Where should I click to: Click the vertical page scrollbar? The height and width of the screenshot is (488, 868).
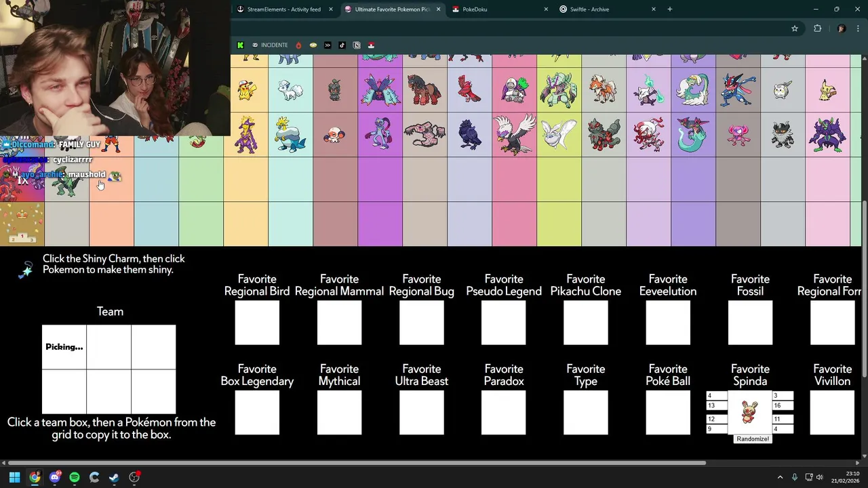click(x=865, y=289)
